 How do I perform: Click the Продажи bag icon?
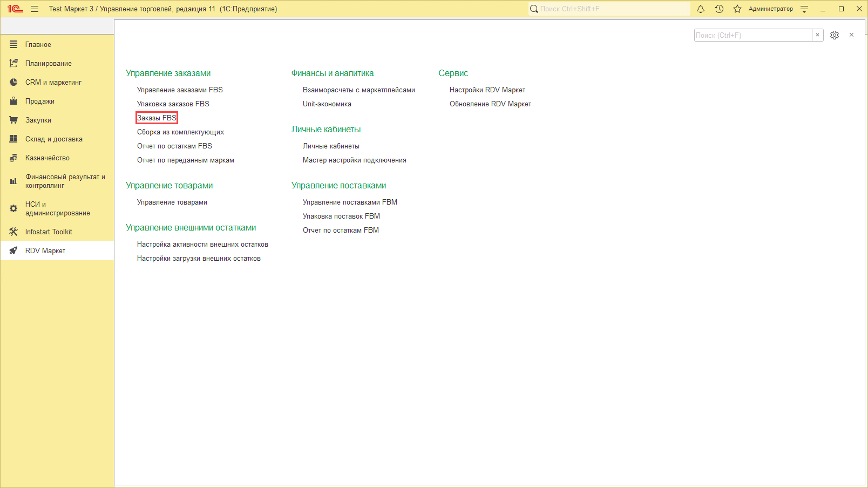tap(13, 101)
